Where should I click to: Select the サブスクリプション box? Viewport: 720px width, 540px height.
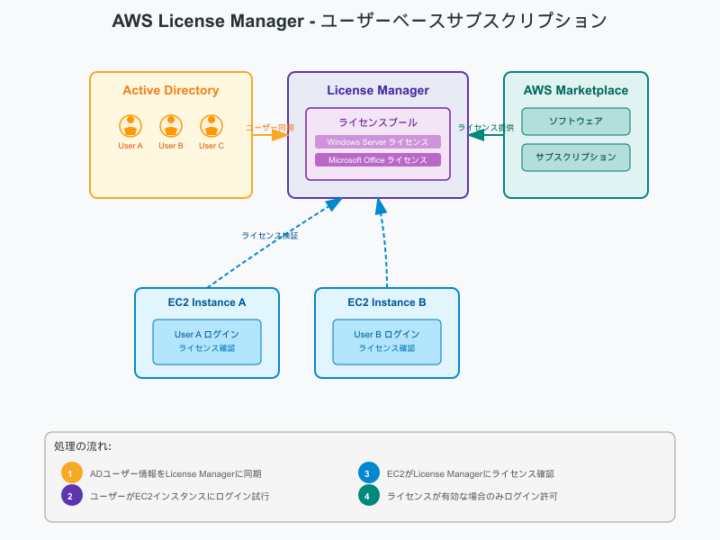point(576,158)
